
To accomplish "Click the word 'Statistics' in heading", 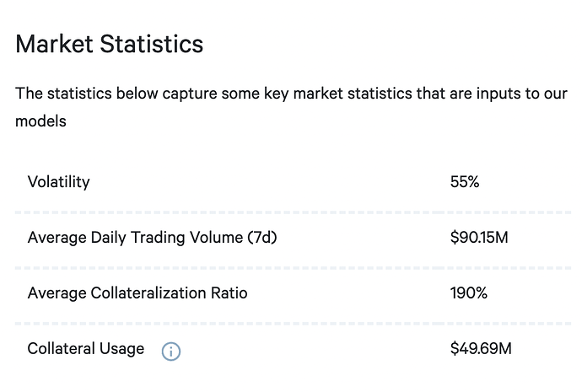I will [x=152, y=44].
